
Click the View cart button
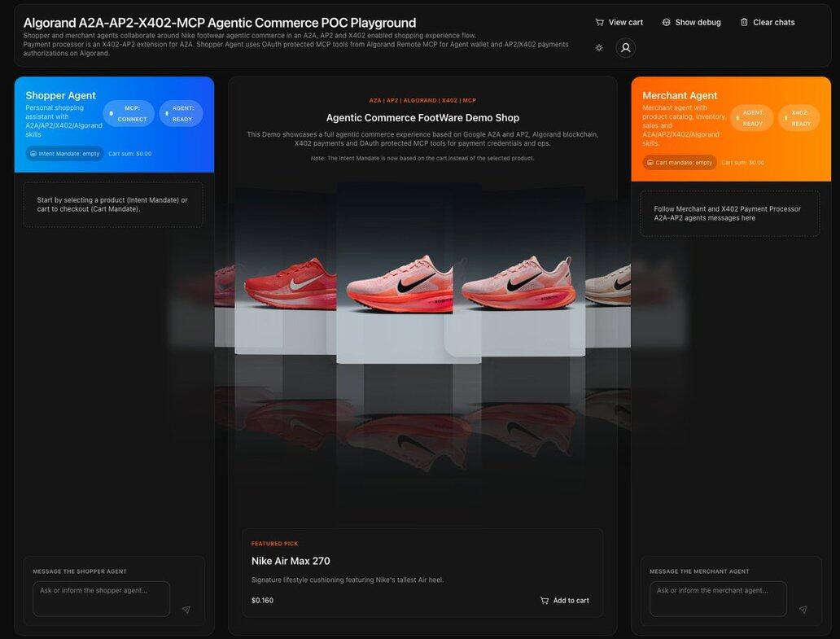pyautogui.click(x=619, y=22)
